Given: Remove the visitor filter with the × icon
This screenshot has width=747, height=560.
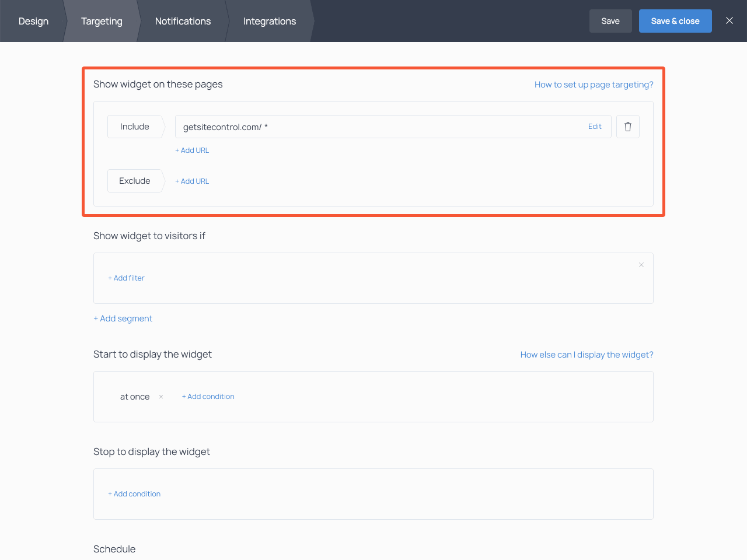Looking at the screenshot, I should 641,264.
